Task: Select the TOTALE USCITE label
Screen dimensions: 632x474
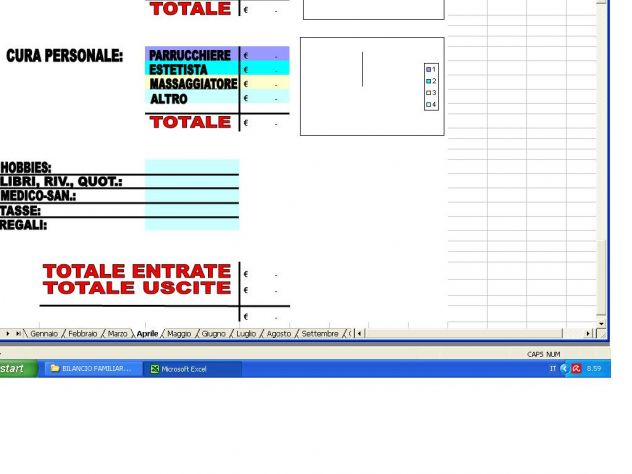Action: (137, 288)
